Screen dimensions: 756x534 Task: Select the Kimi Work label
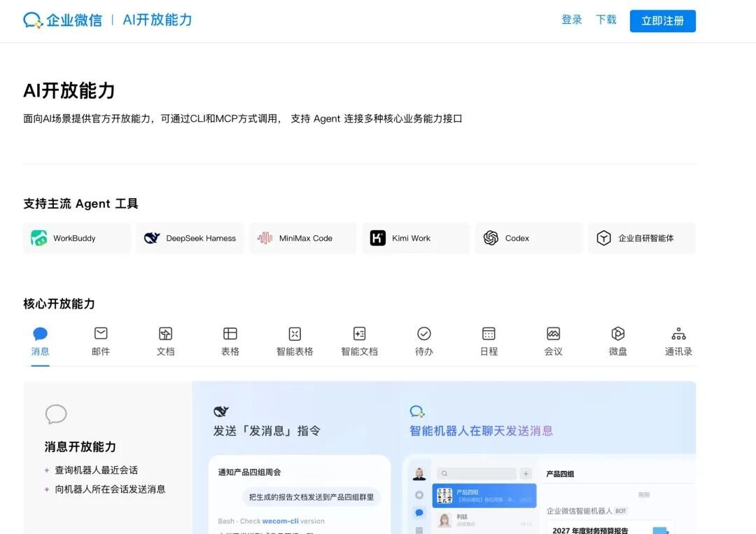[x=412, y=238]
